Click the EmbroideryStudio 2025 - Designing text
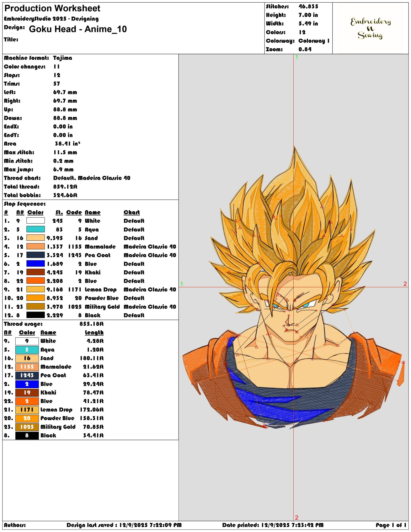Viewport: 411px width, 532px height. click(x=51, y=19)
